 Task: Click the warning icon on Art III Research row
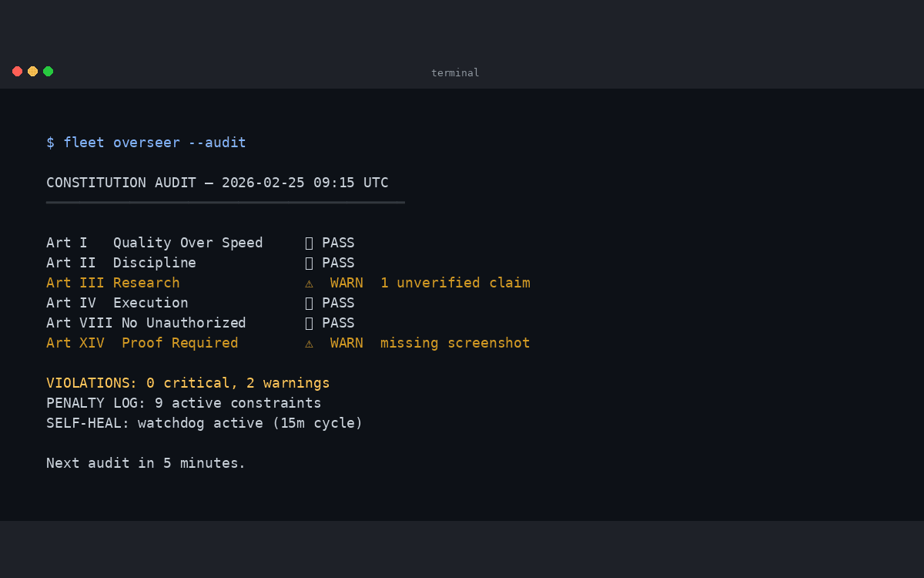pos(309,283)
